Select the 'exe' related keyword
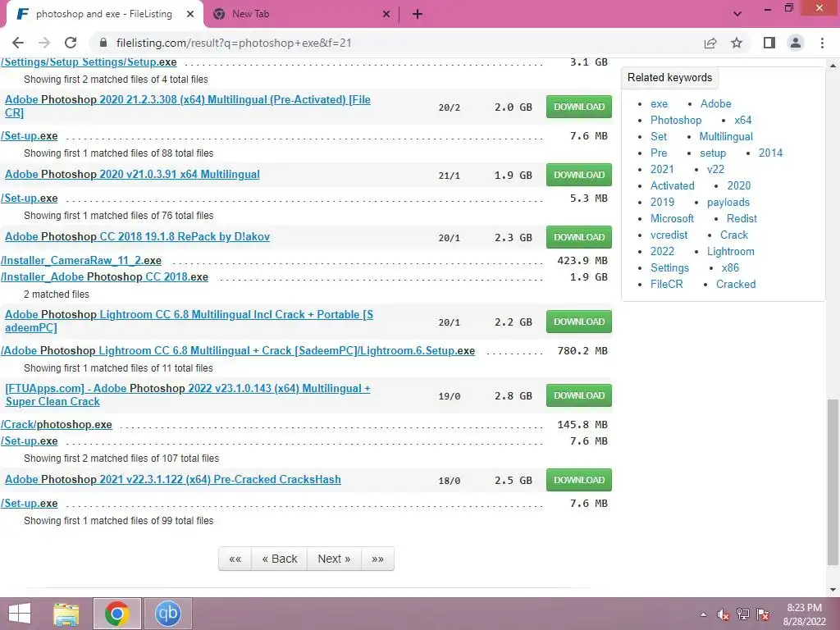 coord(659,103)
